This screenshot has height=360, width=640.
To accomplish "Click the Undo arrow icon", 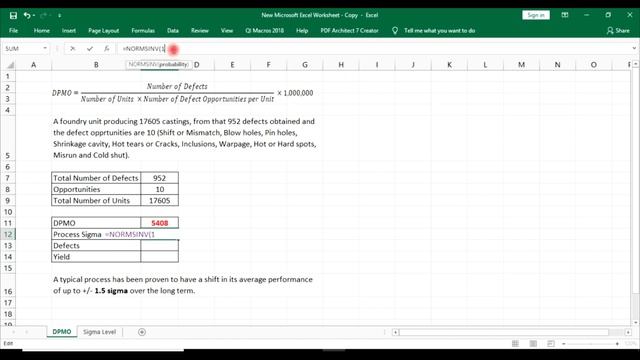I will pos(27,16).
